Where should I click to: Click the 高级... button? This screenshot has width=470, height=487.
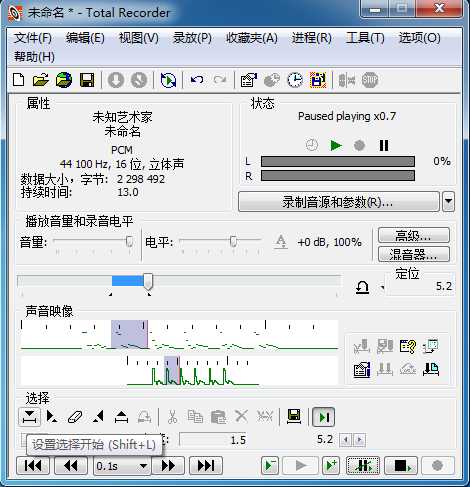point(414,236)
